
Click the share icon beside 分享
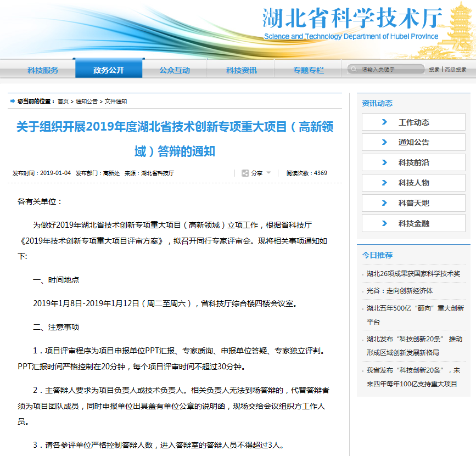pos(245,173)
